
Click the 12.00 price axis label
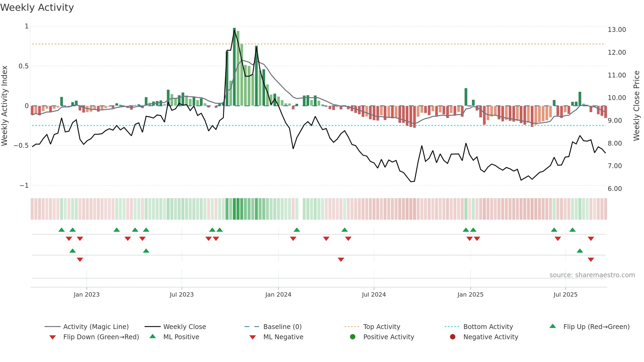[617, 53]
